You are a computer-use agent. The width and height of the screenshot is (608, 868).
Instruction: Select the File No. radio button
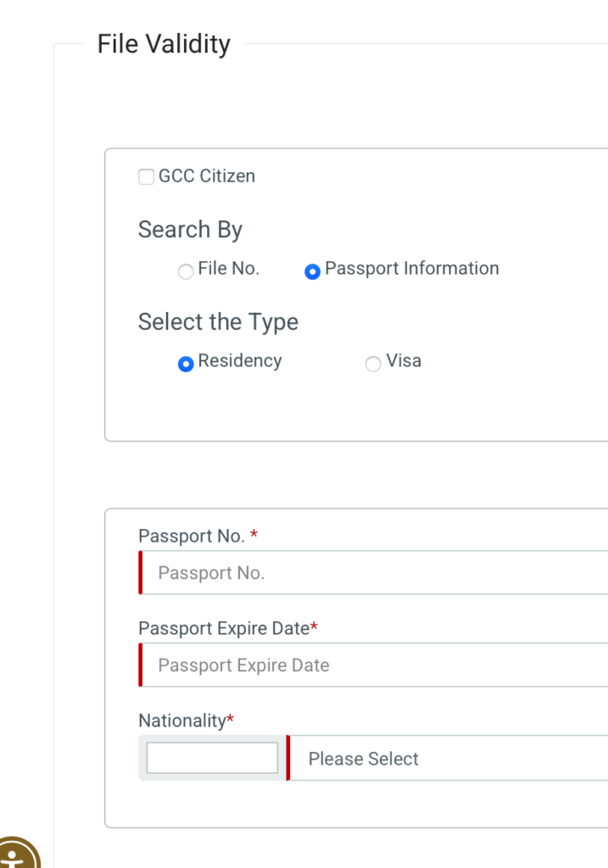pyautogui.click(x=185, y=272)
